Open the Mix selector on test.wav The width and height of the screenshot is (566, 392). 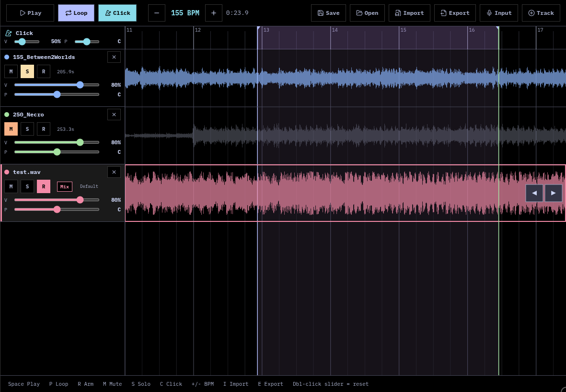pos(65,186)
